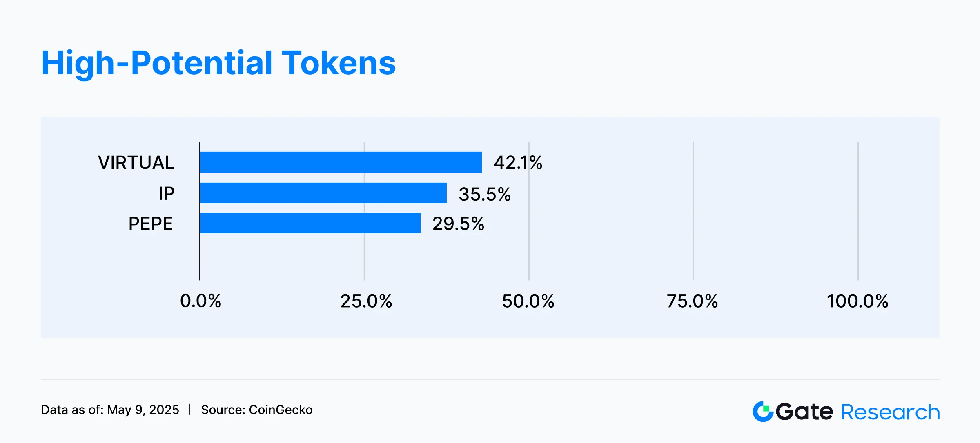
Task: Click the Gate logo icon
Action: click(763, 411)
